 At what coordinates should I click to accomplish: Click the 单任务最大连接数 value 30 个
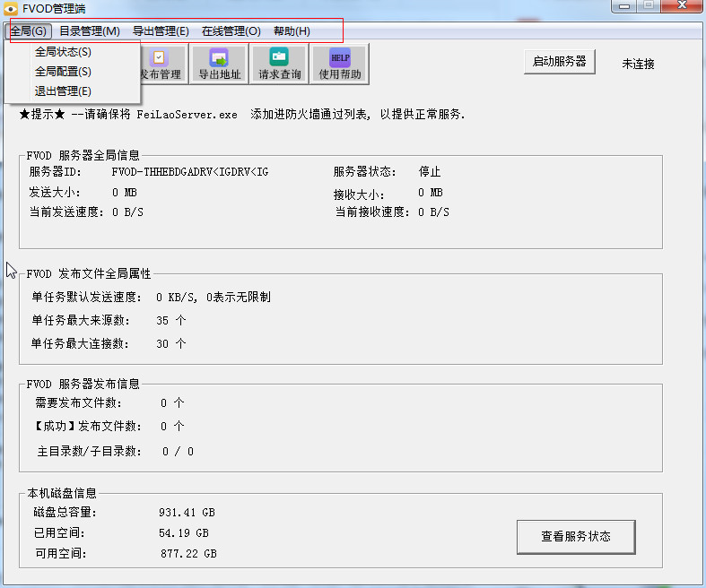point(171,343)
